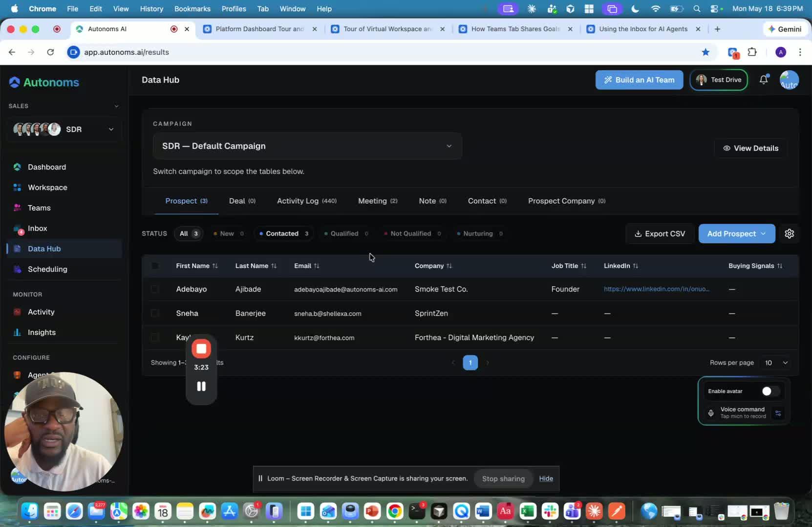The width and height of the screenshot is (812, 527).
Task: Open the SDR Default Campaign dropdown
Action: coord(307,146)
